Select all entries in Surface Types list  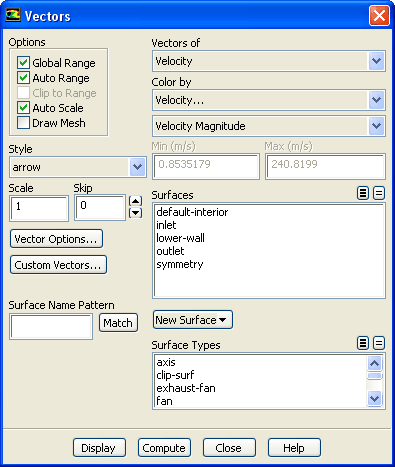point(363,343)
